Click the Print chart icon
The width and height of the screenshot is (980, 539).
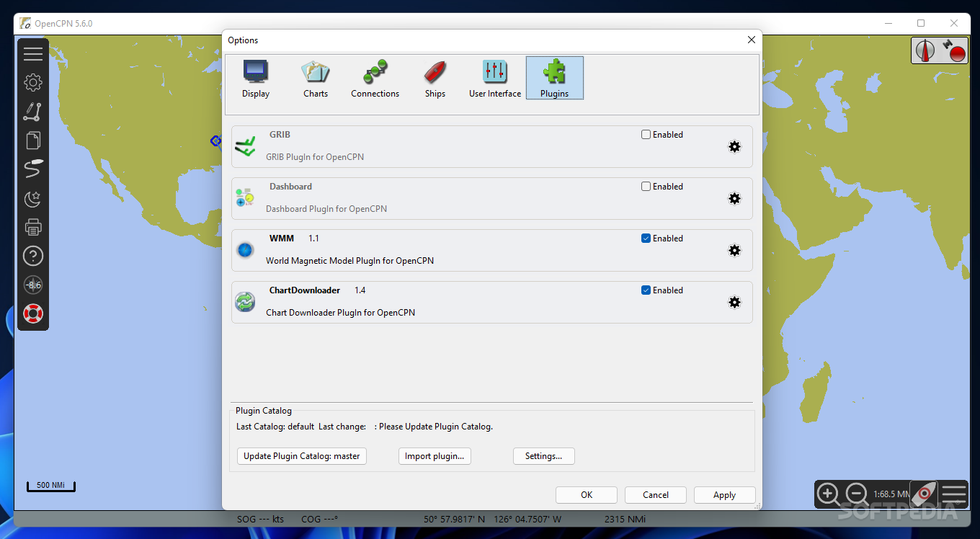pos(33,227)
